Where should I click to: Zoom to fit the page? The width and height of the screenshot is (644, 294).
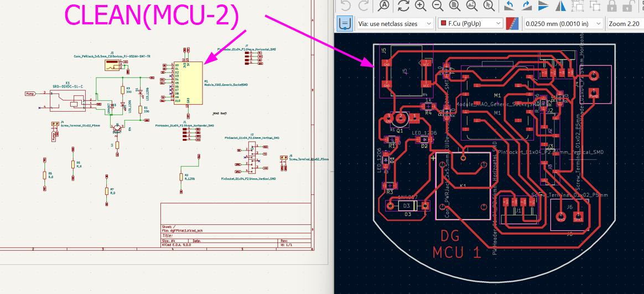[455, 6]
